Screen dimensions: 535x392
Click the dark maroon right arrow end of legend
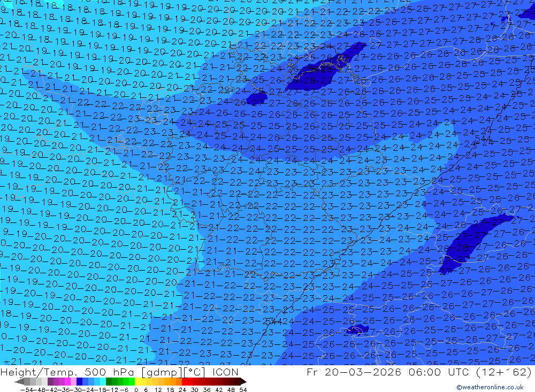point(243,381)
